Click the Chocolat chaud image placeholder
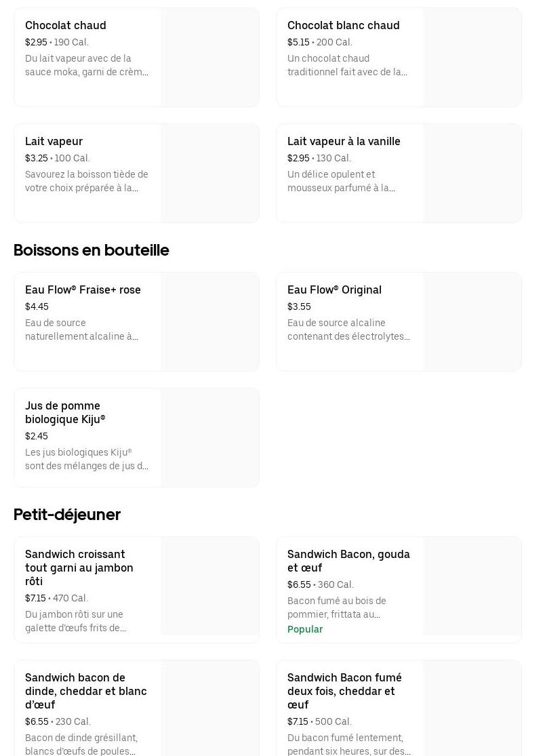 (209, 58)
